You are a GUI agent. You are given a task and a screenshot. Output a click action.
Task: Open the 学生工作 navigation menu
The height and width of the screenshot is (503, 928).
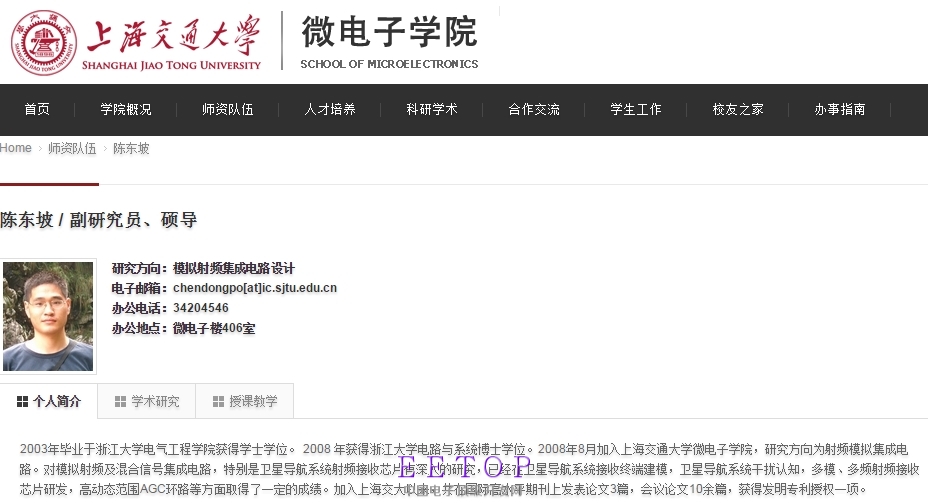636,109
